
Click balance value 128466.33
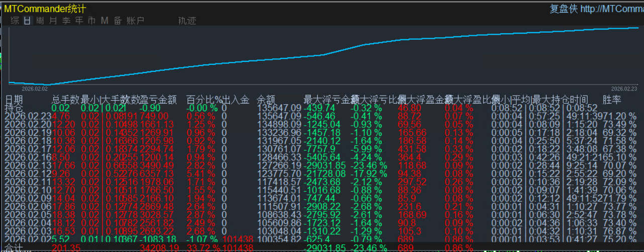tap(279, 157)
